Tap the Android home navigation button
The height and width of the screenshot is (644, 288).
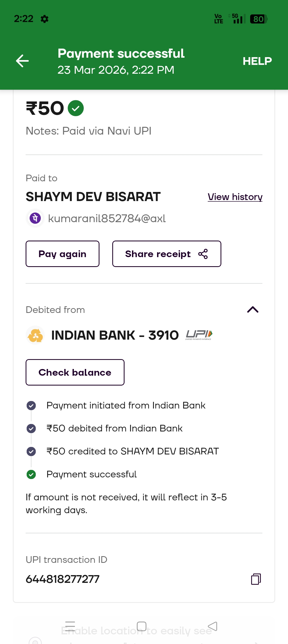point(142,626)
